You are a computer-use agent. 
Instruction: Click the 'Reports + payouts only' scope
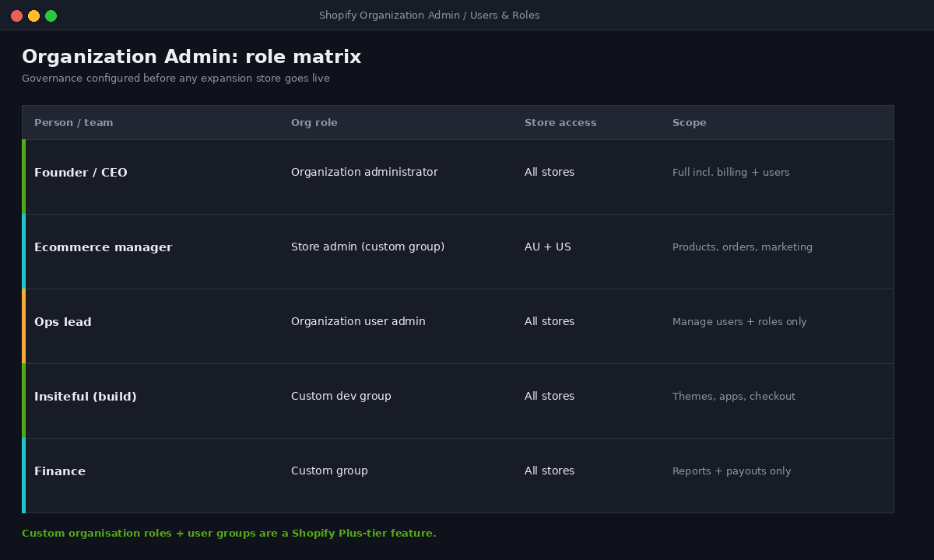[732, 471]
